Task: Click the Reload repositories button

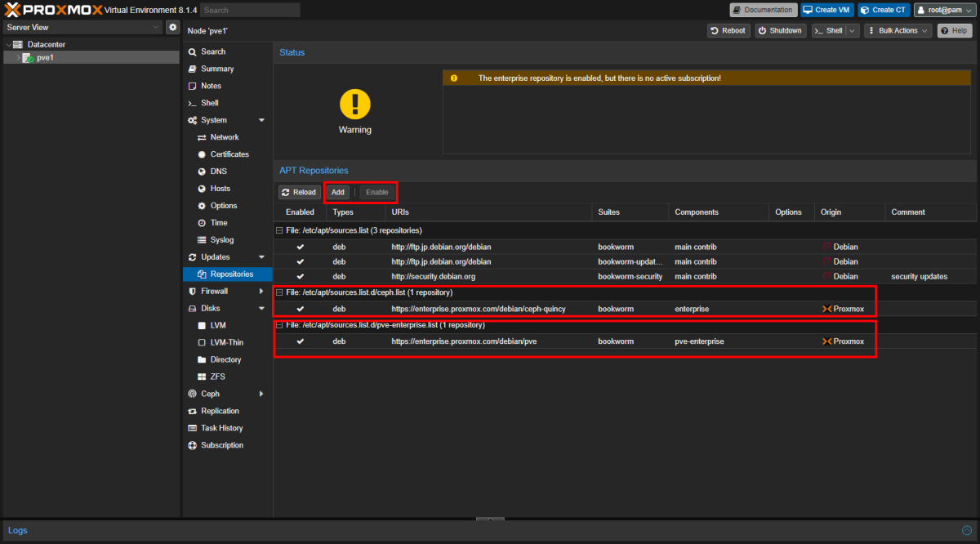Action: (x=299, y=192)
